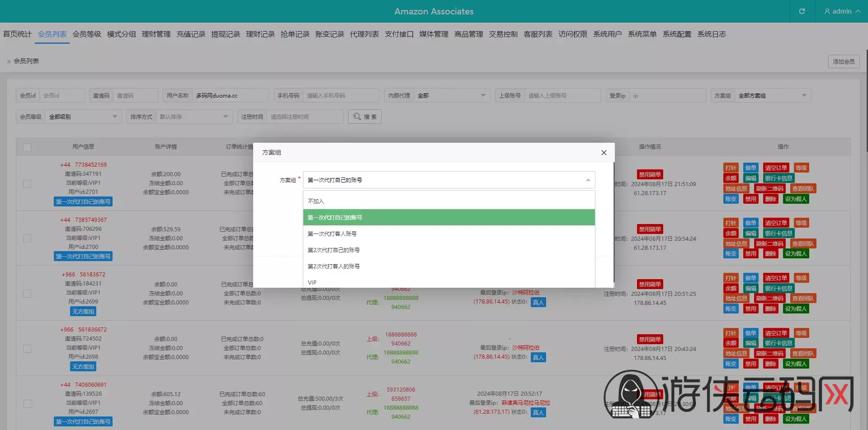Viewport: 868px width, 430px height.
Task: Click the 邀请码 input field
Action: (135, 96)
